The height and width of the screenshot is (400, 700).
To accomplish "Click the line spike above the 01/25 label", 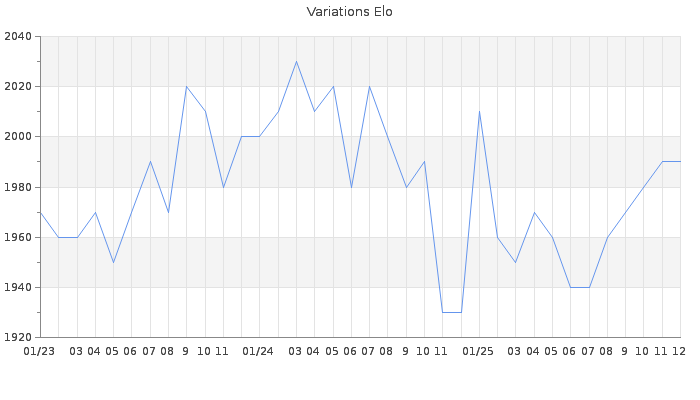I will tap(479, 112).
